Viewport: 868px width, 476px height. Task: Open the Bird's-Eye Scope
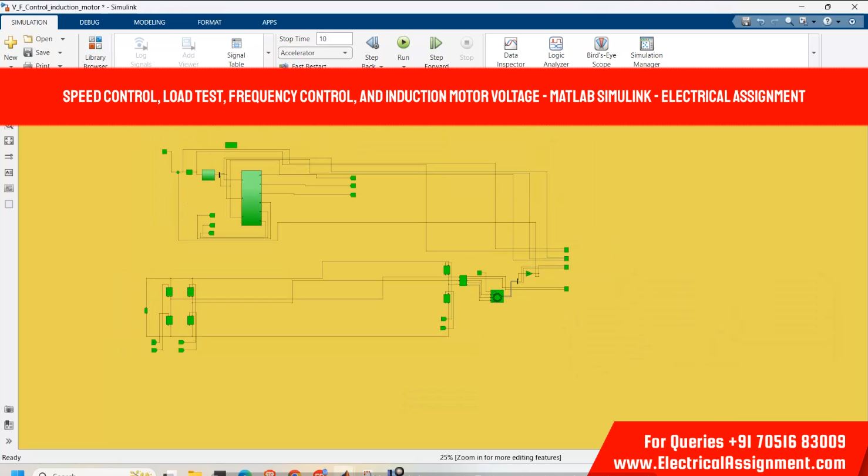click(x=601, y=43)
